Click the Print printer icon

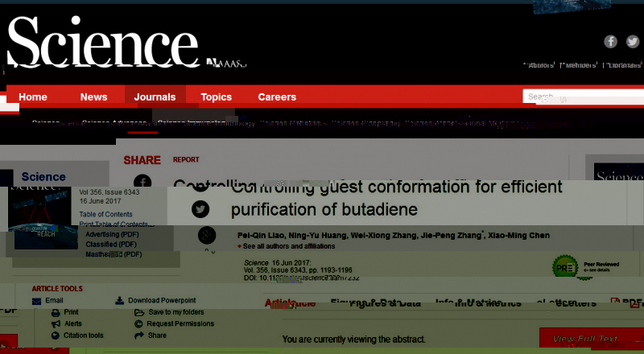click(x=56, y=312)
